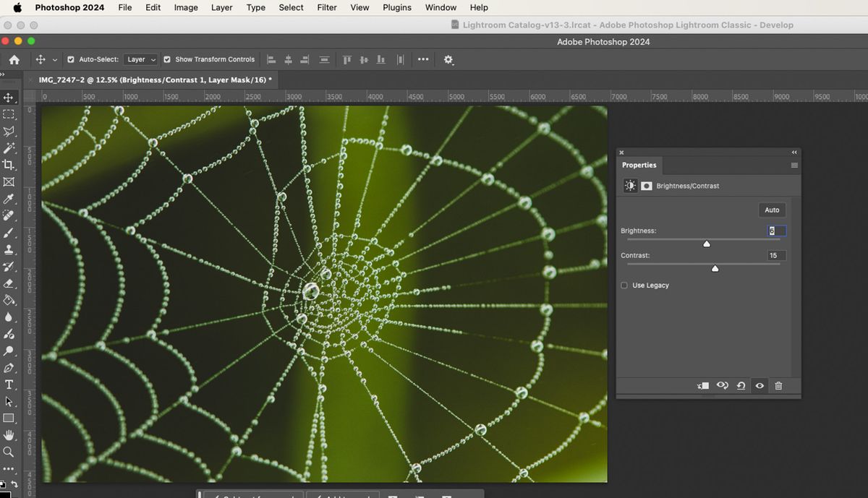The height and width of the screenshot is (498, 868).
Task: Pick the Eyedropper tool
Action: (10, 200)
